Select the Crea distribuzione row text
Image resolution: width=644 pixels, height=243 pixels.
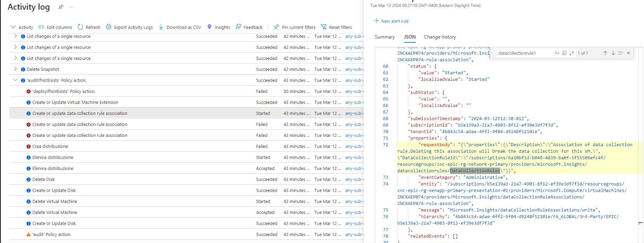[x=50, y=147]
